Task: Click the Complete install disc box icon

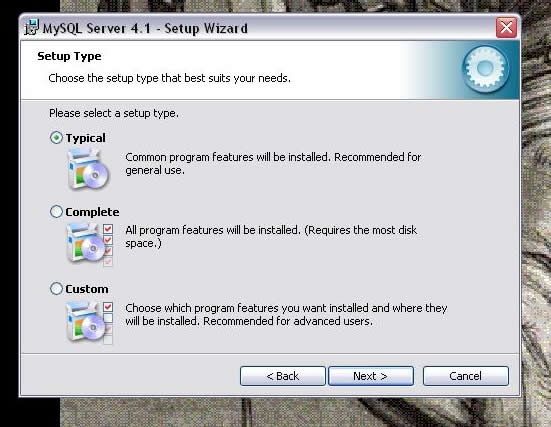Action: (x=86, y=243)
